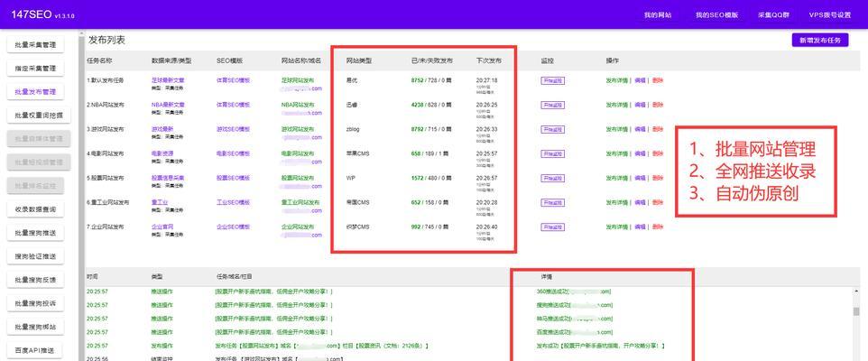Open 体育SEO模板 link in first row
The width and height of the screenshot is (868, 361).
pyautogui.click(x=234, y=80)
